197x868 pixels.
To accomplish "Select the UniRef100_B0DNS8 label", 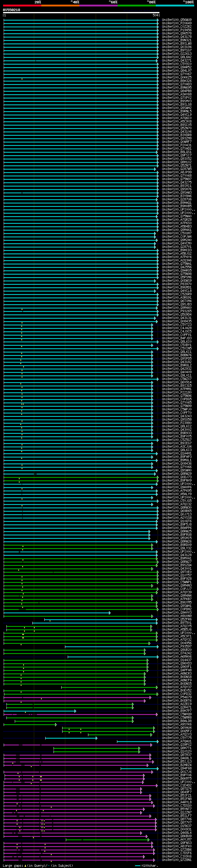I will click(x=177, y=677).
